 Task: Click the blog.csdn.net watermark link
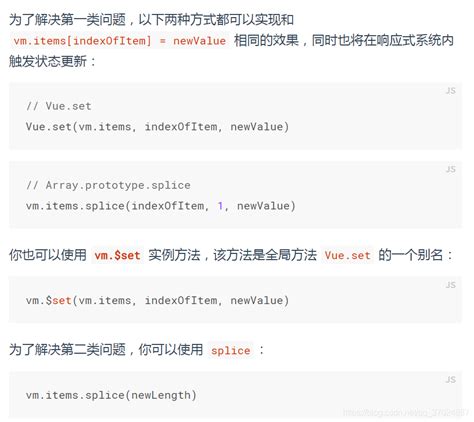[x=406, y=413]
